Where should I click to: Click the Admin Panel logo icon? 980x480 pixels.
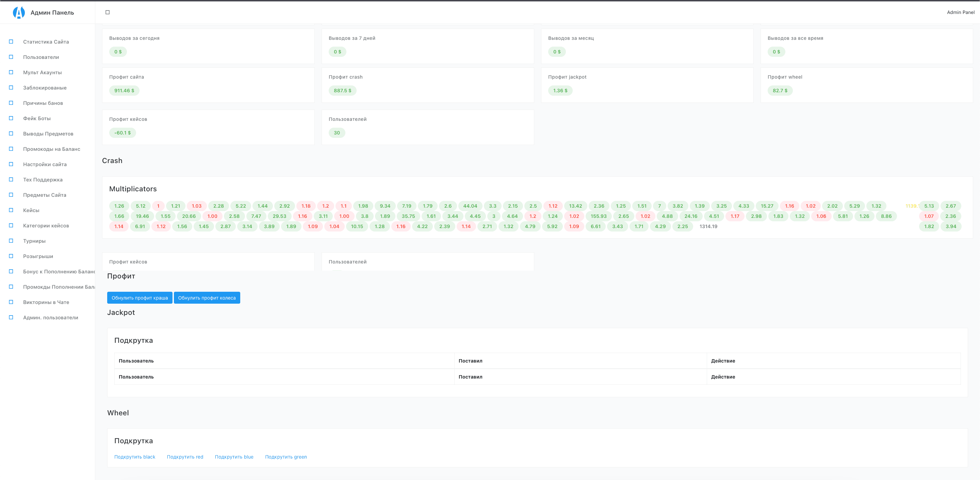pos(19,13)
